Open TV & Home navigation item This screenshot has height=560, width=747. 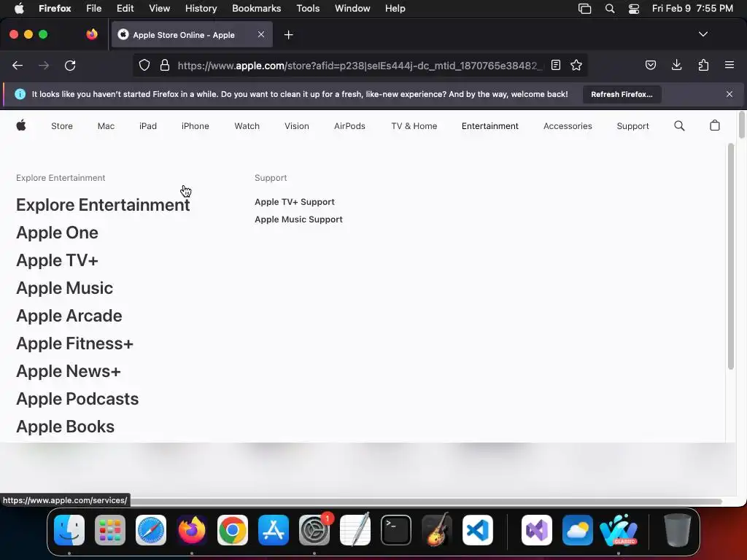414,126
